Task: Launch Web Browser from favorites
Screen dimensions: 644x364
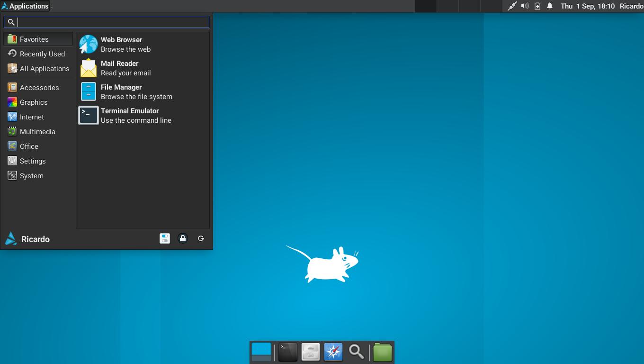Action: point(143,45)
